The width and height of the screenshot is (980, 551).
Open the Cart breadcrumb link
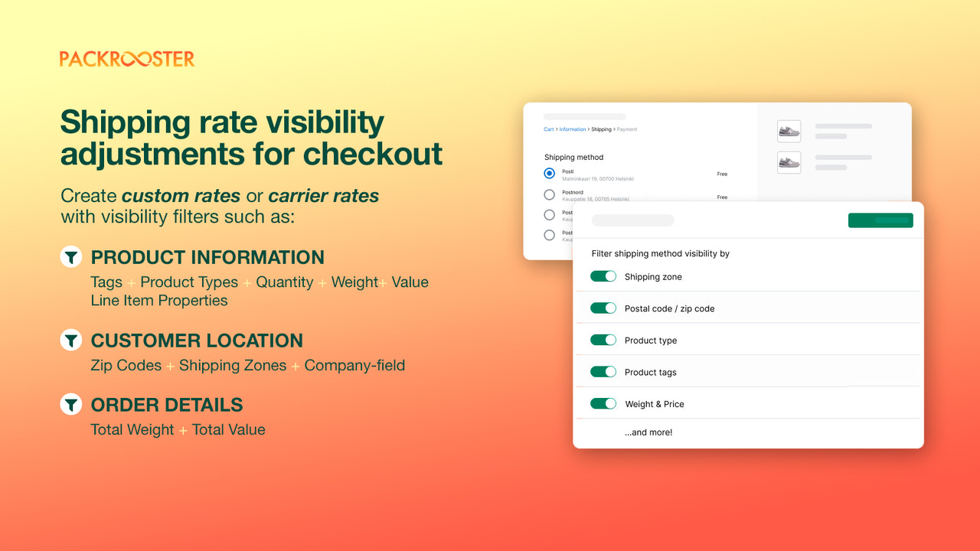click(548, 129)
